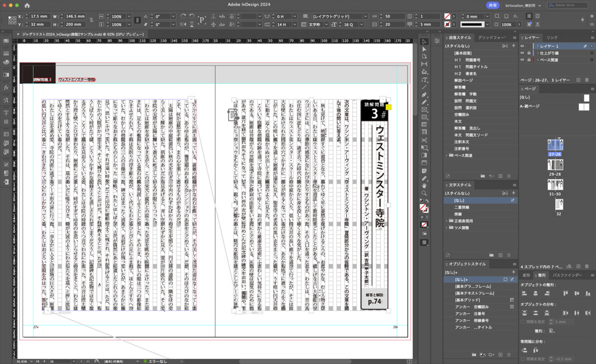Enable 間隔を指定 checkbox under 等間隔に分布
This screenshot has height=364, width=596.
(523, 359)
